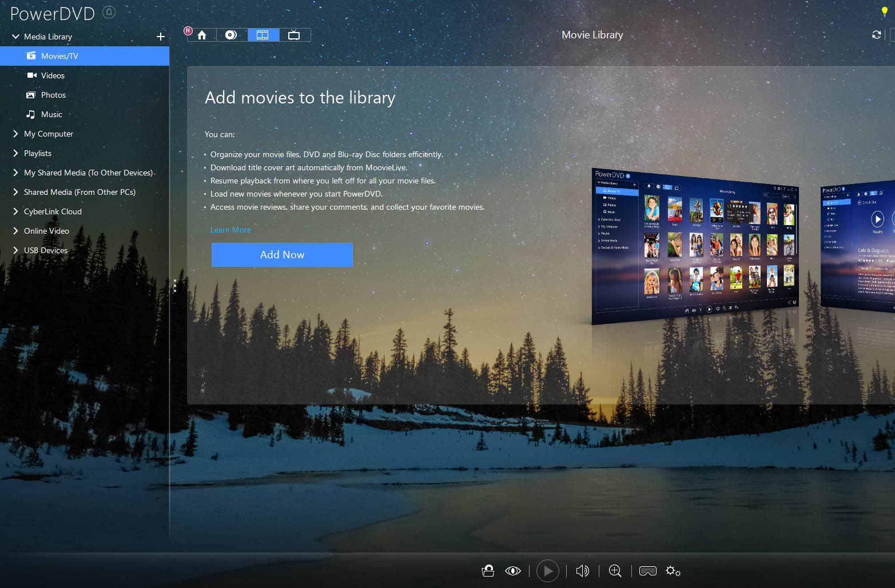Add media with the plus icon
The width and height of the screenshot is (895, 588).
(x=160, y=37)
